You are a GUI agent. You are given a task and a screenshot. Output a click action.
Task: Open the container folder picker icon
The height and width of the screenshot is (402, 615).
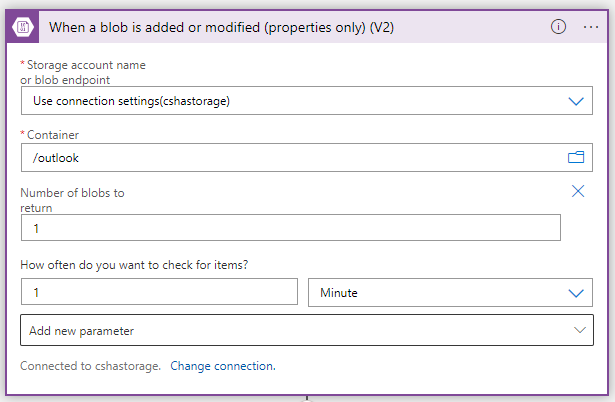[x=575, y=157]
